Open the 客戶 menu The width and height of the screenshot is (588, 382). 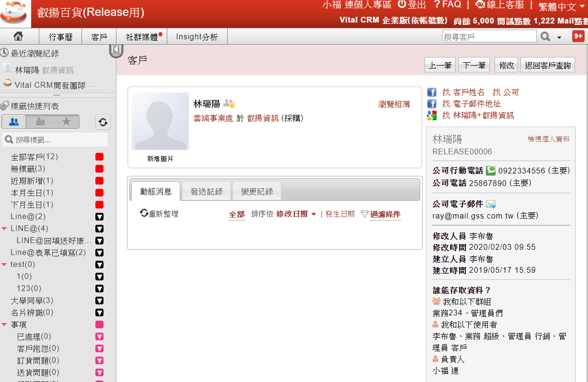tap(99, 37)
